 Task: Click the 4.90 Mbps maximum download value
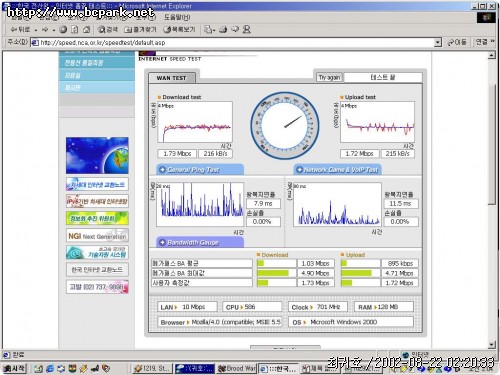point(315,273)
